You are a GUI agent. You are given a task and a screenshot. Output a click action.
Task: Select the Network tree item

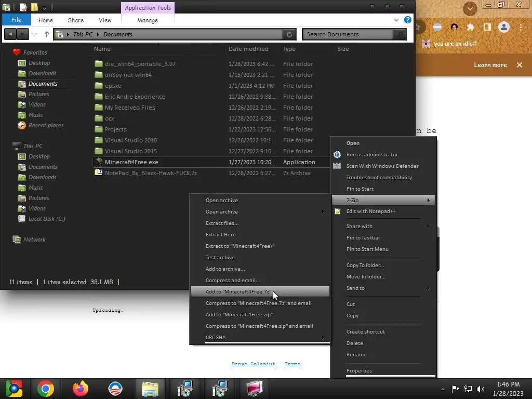tap(34, 240)
